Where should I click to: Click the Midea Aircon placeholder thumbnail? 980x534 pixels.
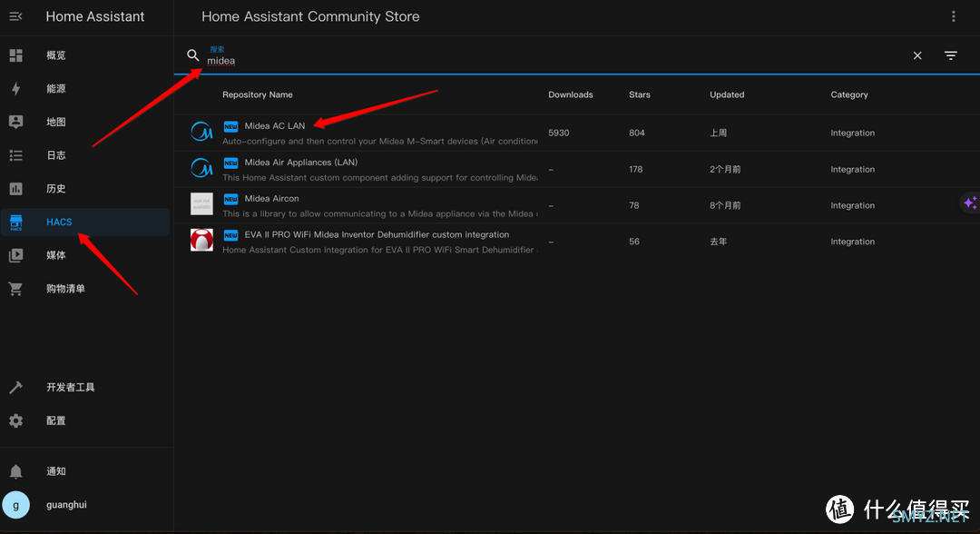(201, 203)
